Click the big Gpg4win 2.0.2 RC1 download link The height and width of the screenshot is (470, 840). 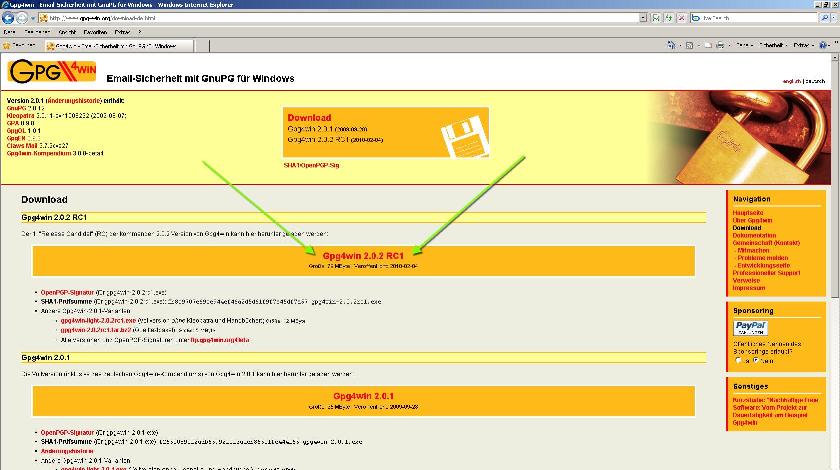[x=363, y=256]
